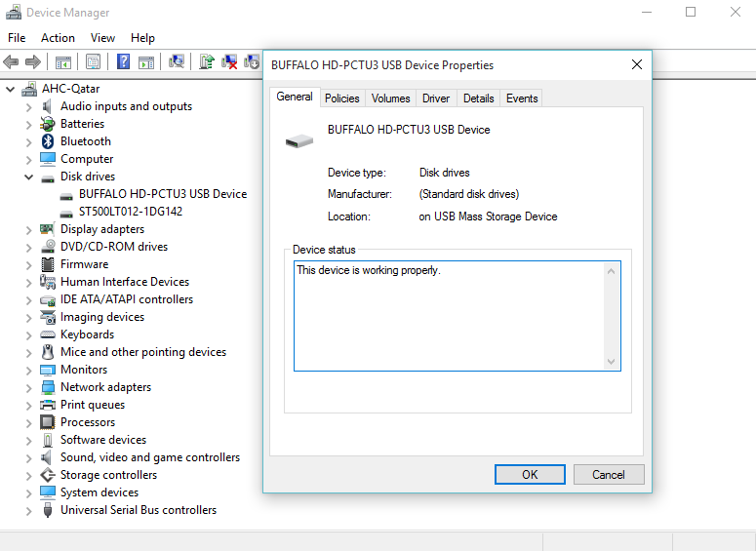Click Show/Hide Action Pane toolbar icon
The height and width of the screenshot is (551, 756).
click(x=146, y=62)
